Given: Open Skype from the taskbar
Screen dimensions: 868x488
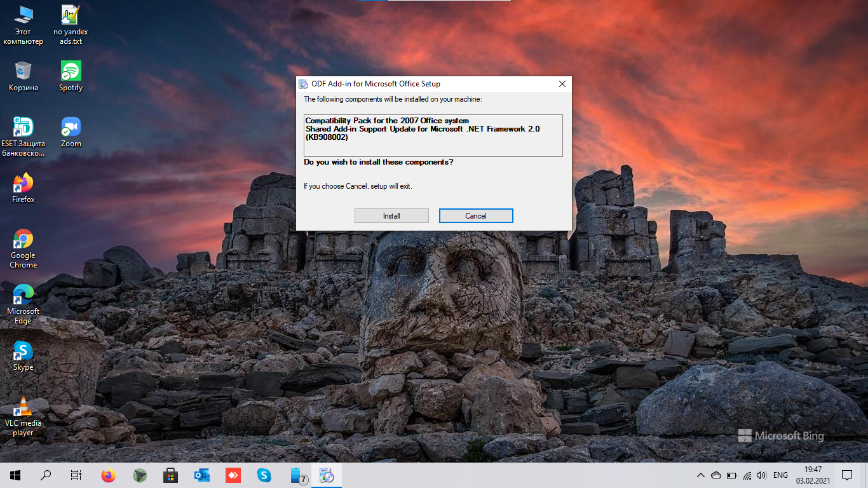Looking at the screenshot, I should point(264,475).
